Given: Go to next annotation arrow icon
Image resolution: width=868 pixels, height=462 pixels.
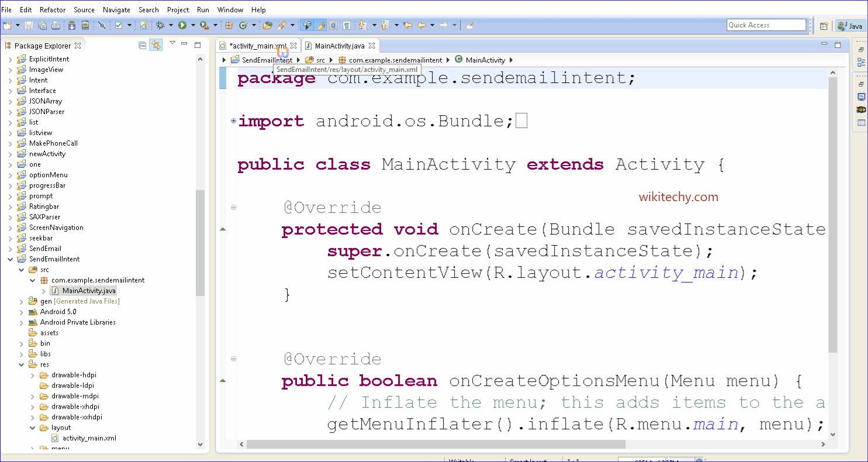Looking at the screenshot, I should tap(362, 25).
